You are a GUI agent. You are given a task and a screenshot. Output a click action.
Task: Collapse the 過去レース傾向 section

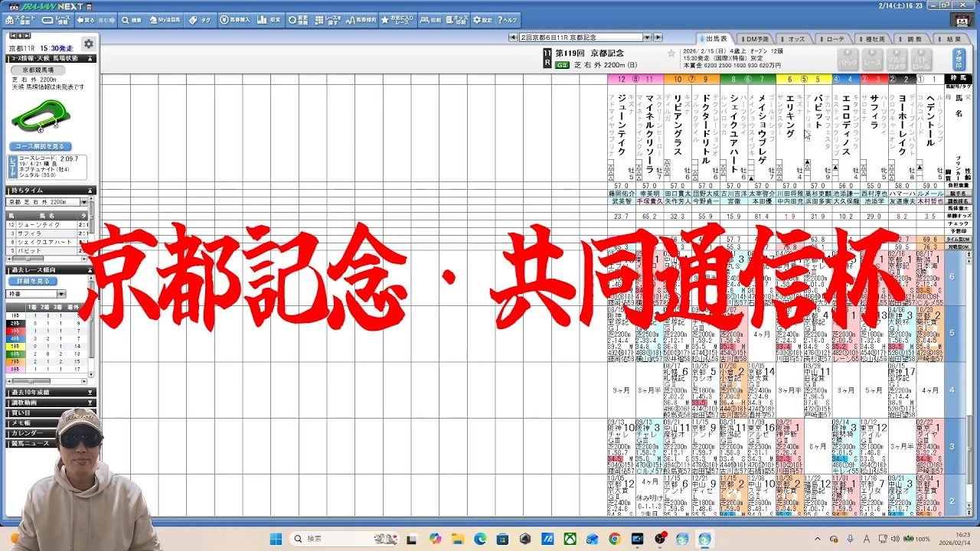click(90, 270)
